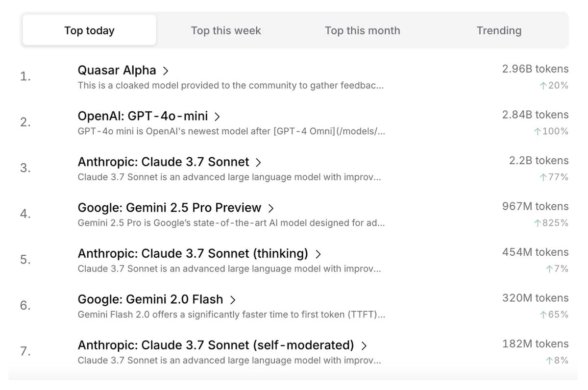Switch to the Top today tab
Image resolution: width=588 pixels, height=390 pixels.
89,30
